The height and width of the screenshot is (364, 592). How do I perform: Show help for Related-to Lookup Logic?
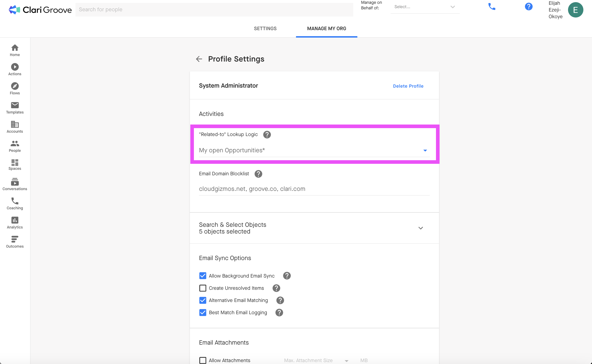(267, 135)
